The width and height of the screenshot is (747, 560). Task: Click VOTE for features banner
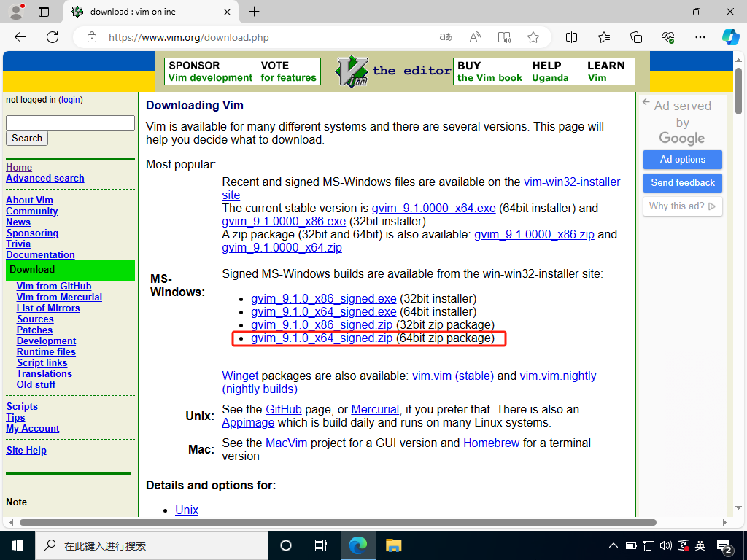(x=288, y=71)
